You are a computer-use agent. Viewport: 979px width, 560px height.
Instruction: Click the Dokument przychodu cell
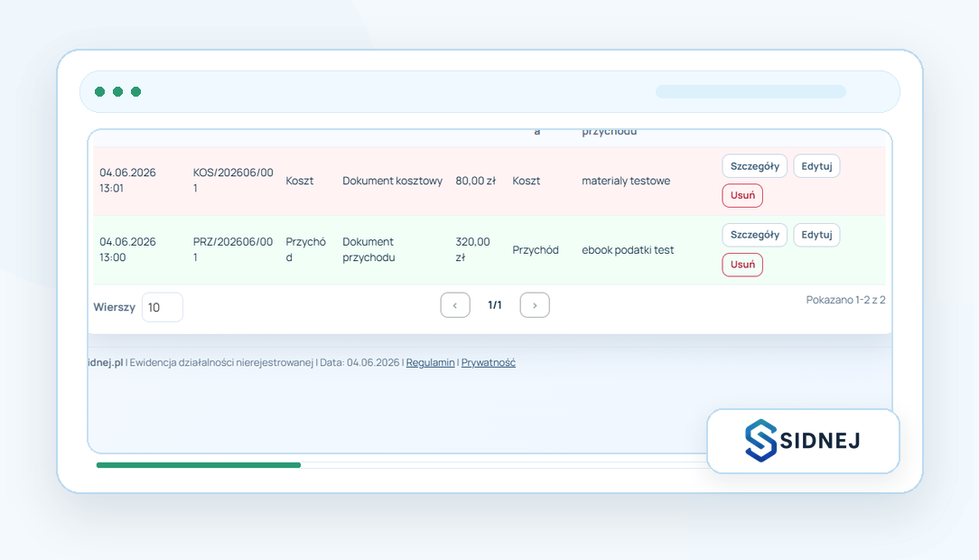click(368, 249)
